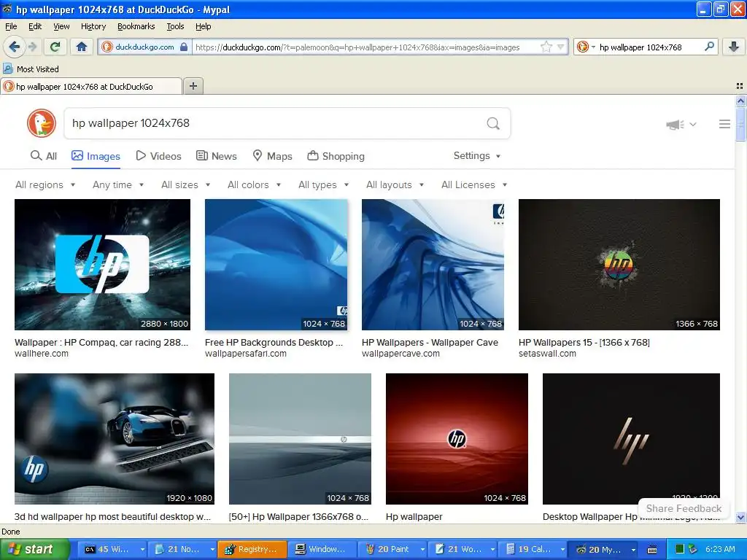Click the page scrollbar down arrow
Viewport: 747px width, 560px height.
(x=740, y=517)
